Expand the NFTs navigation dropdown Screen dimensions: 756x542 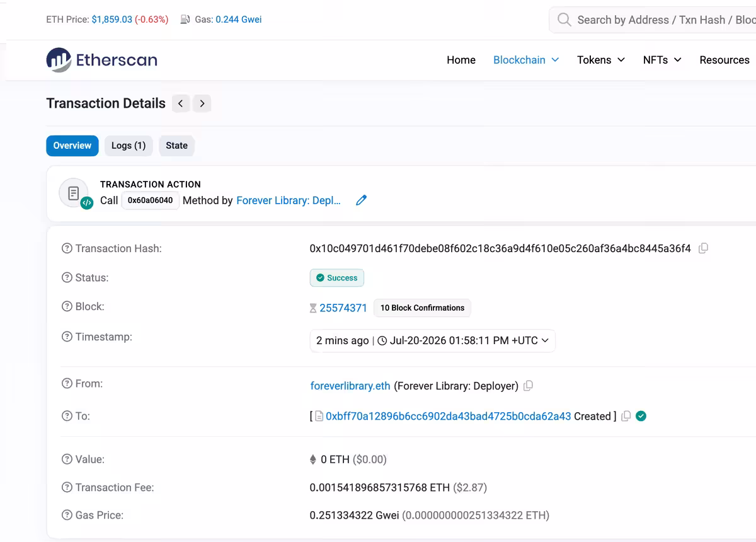tap(662, 60)
